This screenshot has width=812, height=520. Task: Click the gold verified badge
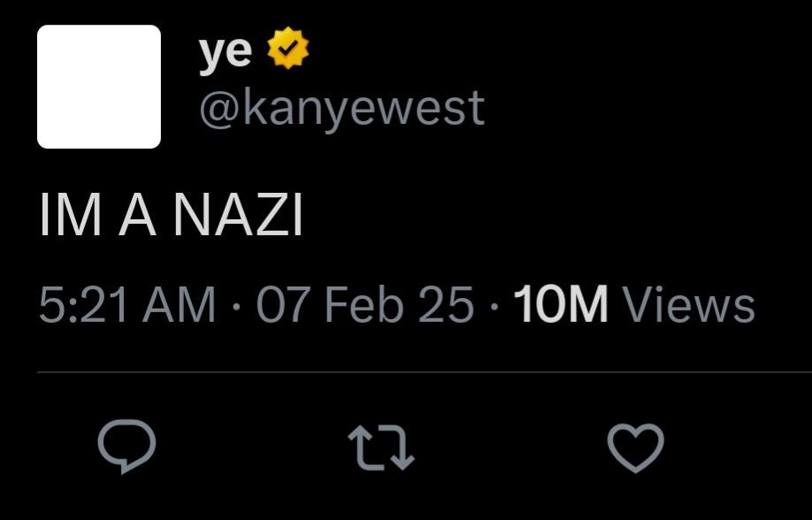pyautogui.click(x=287, y=51)
